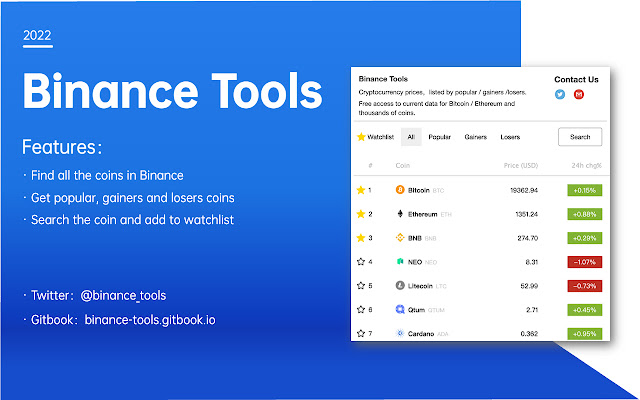Screen dimensions: 640x400
Task: Click the Litecoin coin logo
Action: (x=400, y=285)
